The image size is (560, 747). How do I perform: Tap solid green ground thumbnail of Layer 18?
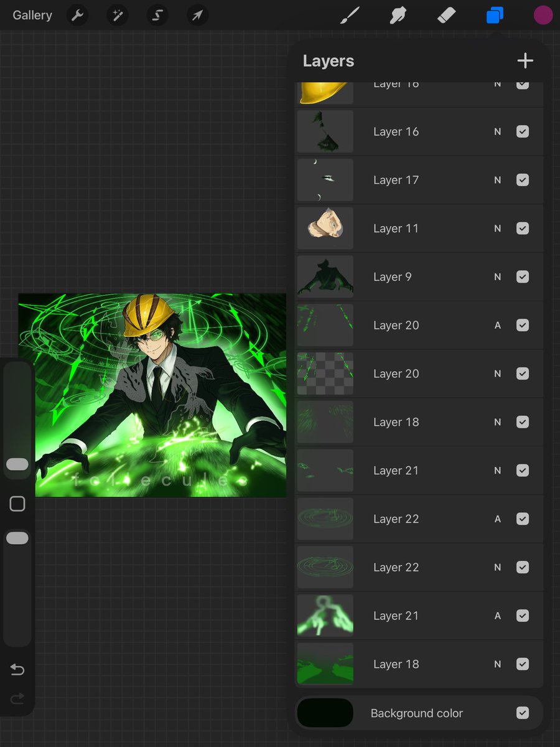pyautogui.click(x=325, y=664)
